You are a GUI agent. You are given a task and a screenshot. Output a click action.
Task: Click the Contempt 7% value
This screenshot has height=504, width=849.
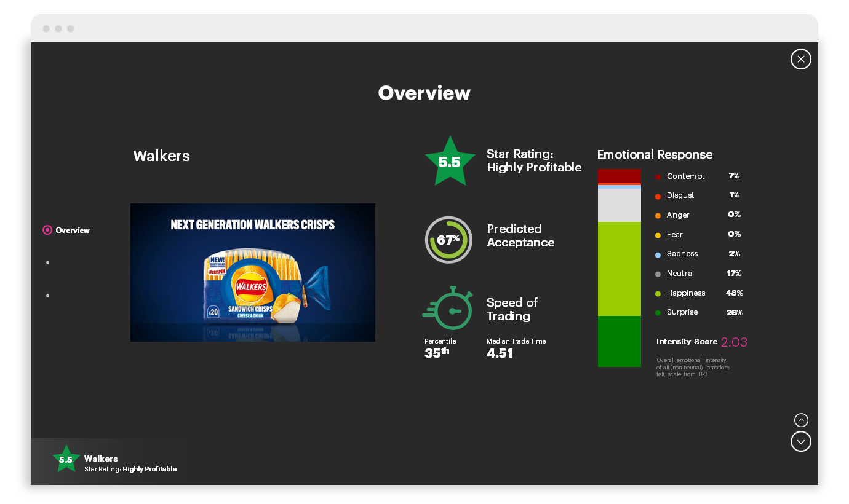click(x=734, y=176)
